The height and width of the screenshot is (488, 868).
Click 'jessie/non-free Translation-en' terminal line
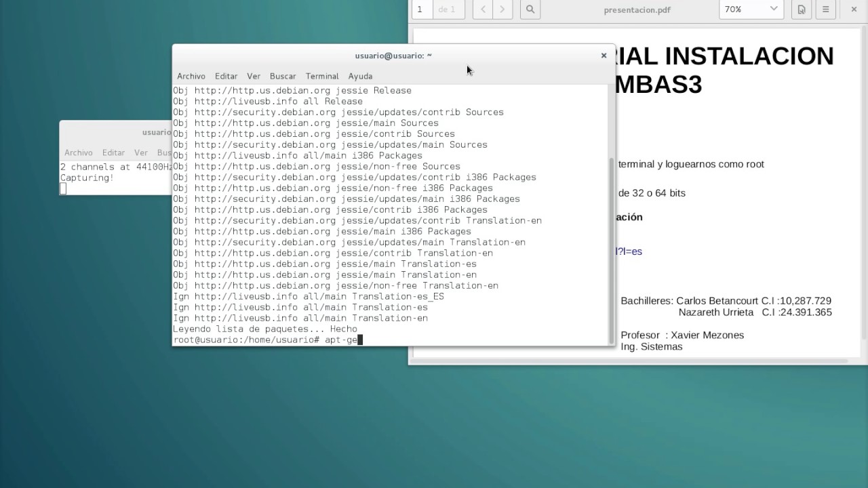336,285
